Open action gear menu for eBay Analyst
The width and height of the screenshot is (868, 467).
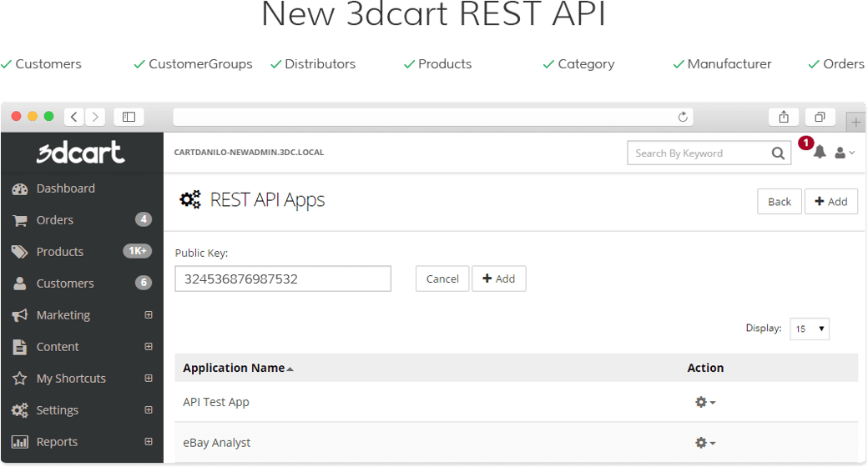(704, 443)
